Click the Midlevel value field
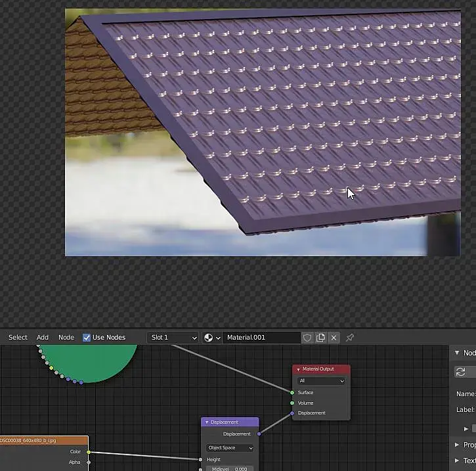 pos(230,468)
